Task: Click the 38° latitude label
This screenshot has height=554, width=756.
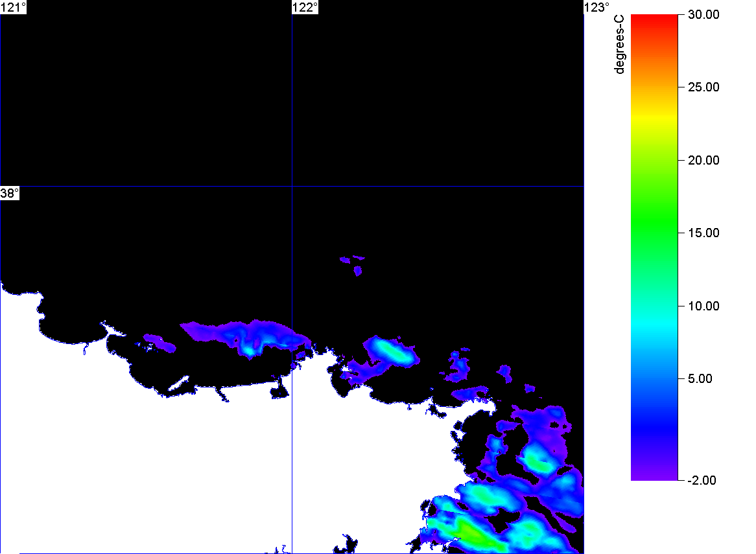Action: (10, 193)
